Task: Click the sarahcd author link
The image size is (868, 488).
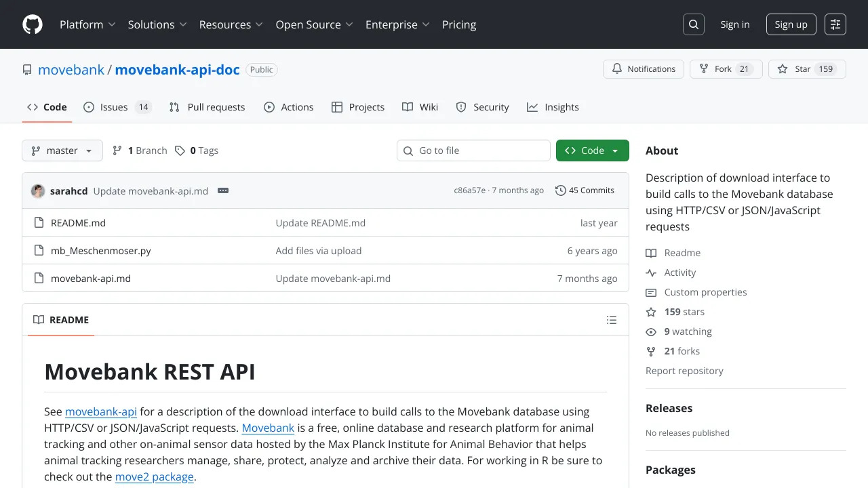Action: 69,191
